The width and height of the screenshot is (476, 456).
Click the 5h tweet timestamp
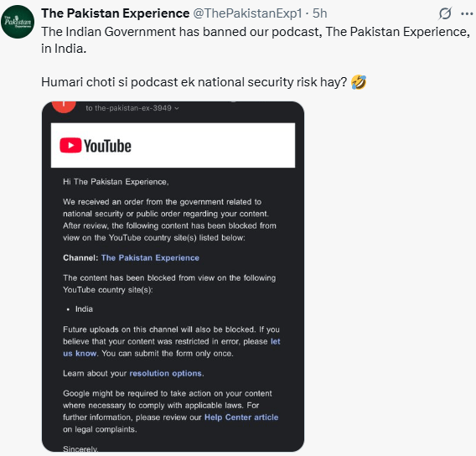pos(319,13)
